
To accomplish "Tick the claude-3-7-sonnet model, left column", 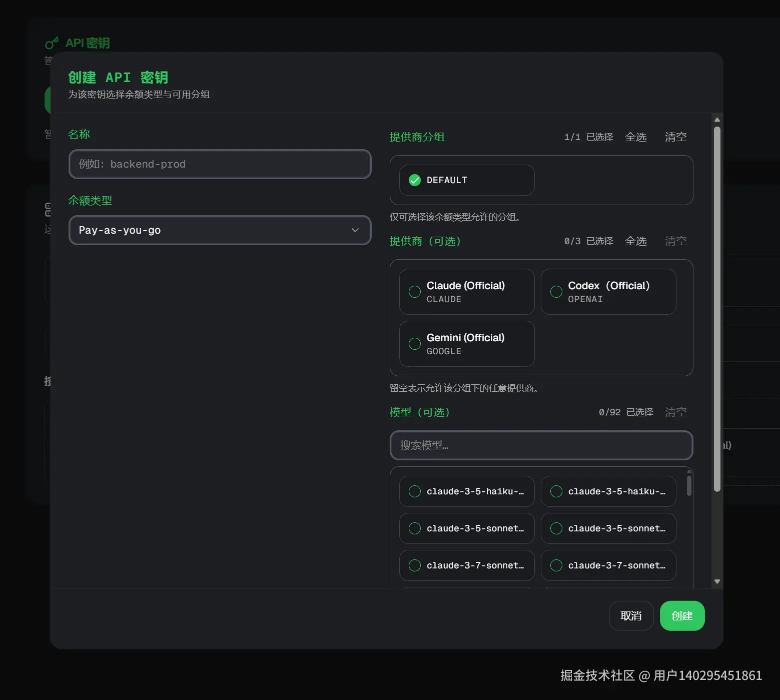I will 467,565.
